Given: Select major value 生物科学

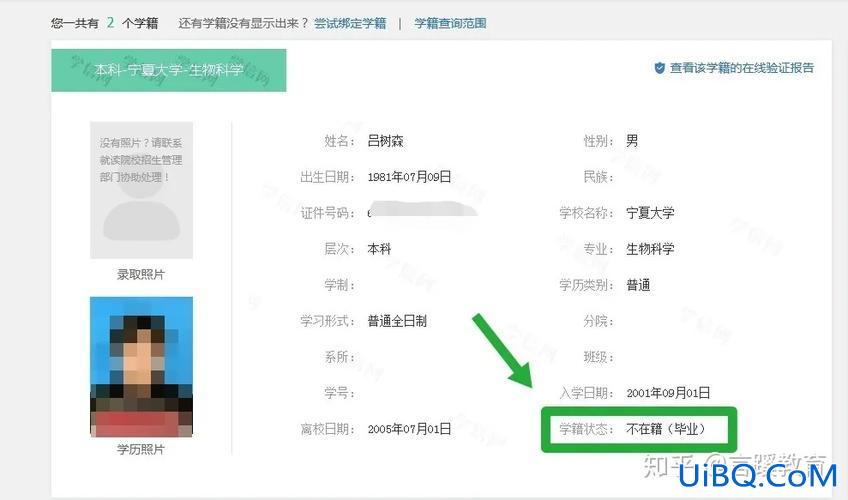Looking at the screenshot, I should click(x=650, y=249).
